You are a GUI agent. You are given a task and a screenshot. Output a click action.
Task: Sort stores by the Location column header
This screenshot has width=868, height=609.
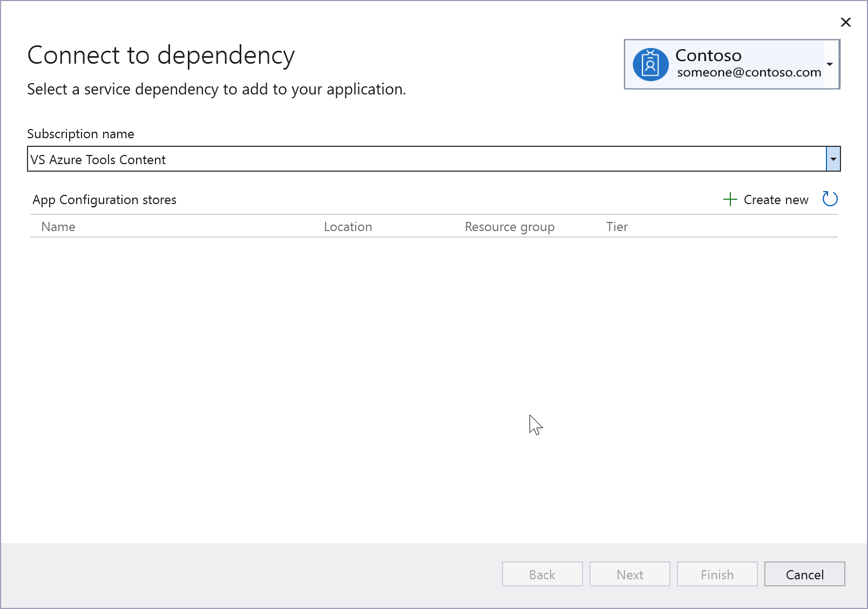(348, 227)
